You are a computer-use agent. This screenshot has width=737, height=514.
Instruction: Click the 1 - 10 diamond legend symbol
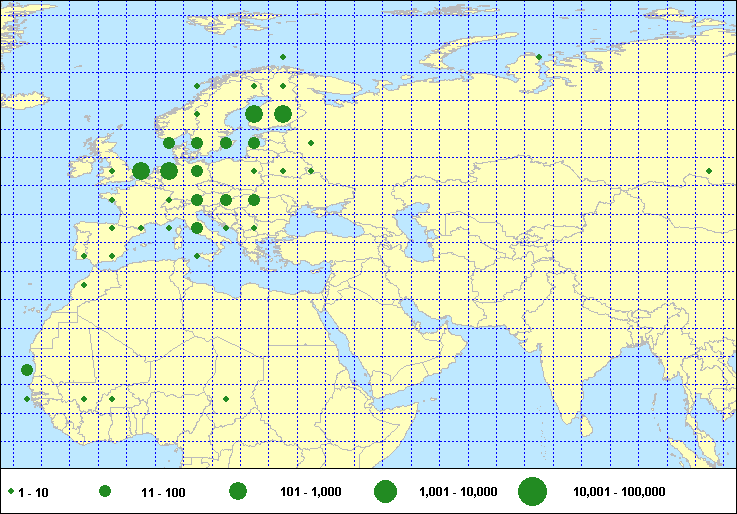(x=11, y=491)
